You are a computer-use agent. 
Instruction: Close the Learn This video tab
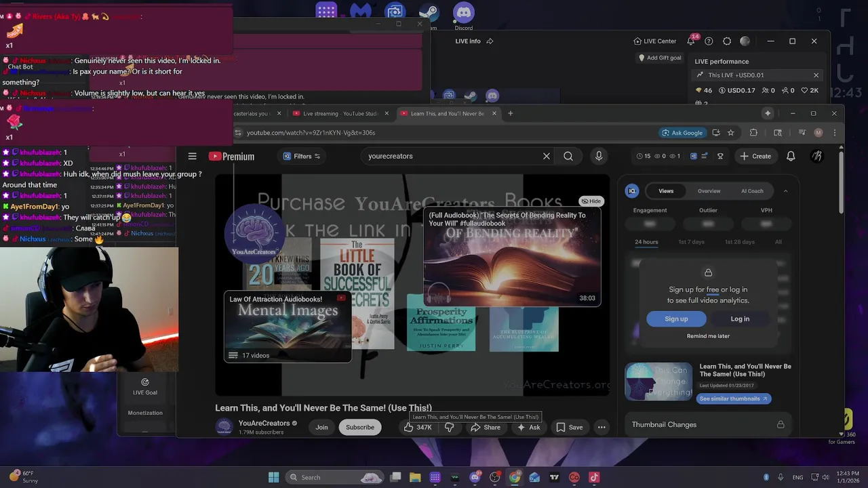[x=494, y=113]
